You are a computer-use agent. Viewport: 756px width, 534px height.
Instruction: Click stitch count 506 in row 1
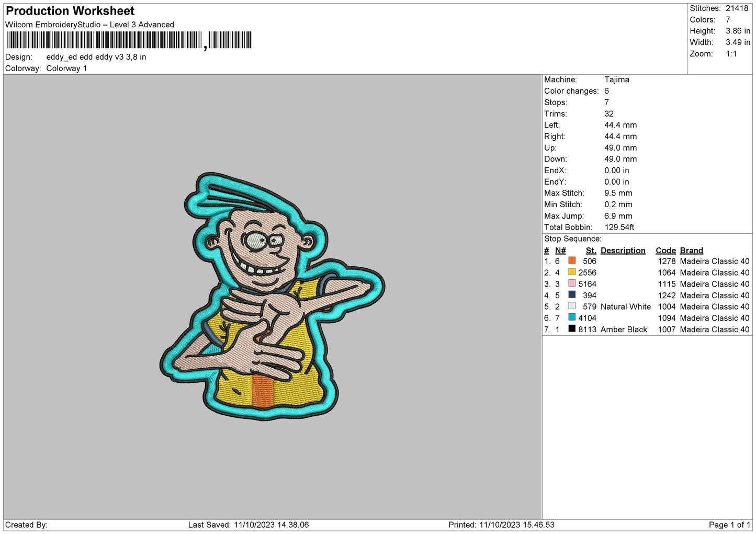click(x=590, y=262)
